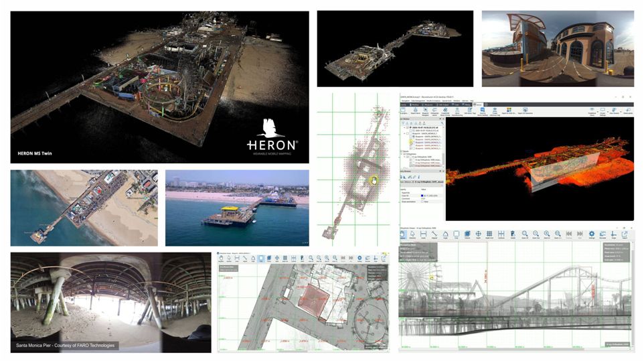Click search magnifier in project tree panel
The height and width of the screenshot is (363, 644).
pos(442,123)
